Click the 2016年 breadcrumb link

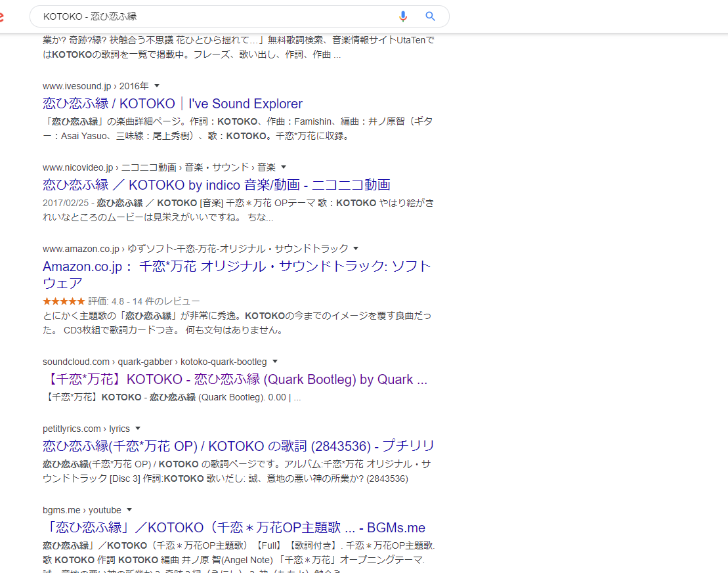(132, 85)
